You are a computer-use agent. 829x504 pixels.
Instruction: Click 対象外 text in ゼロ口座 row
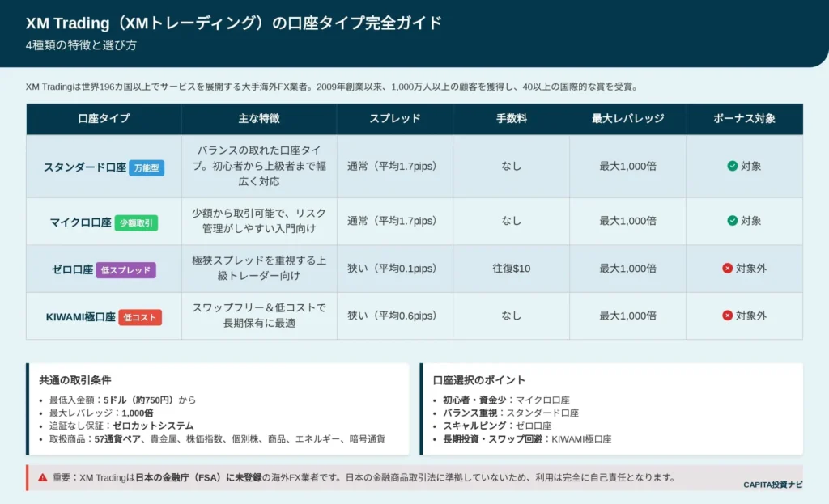coord(750,268)
